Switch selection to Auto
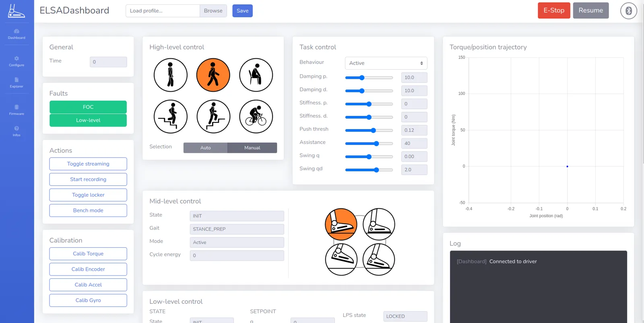 coord(205,148)
